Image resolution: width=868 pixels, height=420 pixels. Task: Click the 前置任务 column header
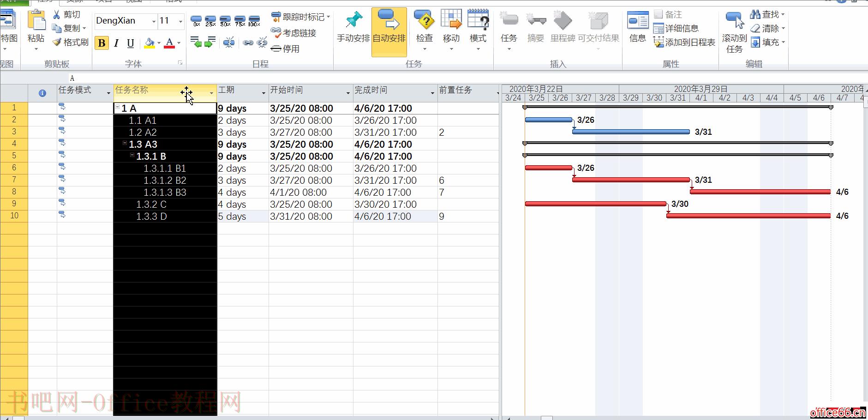[468, 93]
